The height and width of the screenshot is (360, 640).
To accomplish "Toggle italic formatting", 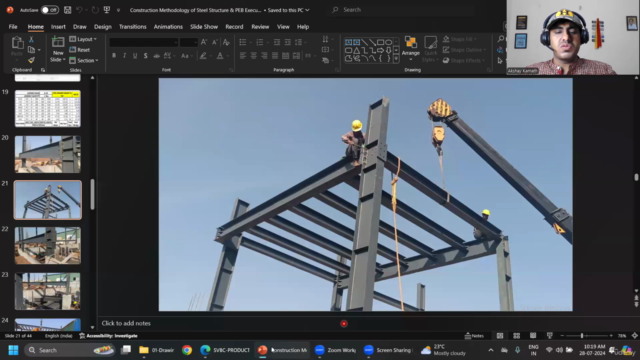I will click(x=124, y=56).
